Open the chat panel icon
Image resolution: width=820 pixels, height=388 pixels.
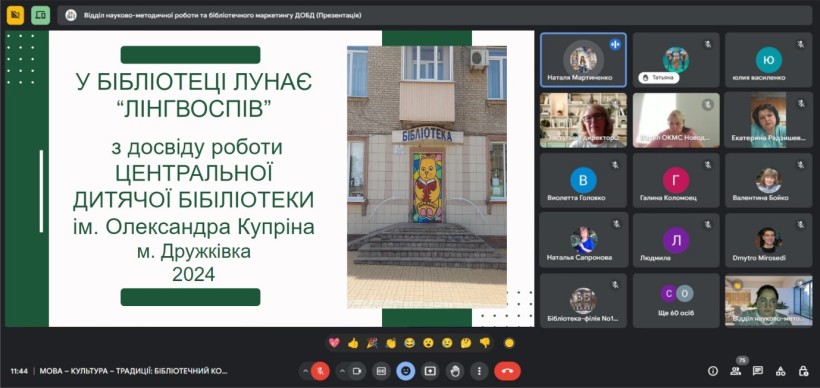click(758, 371)
